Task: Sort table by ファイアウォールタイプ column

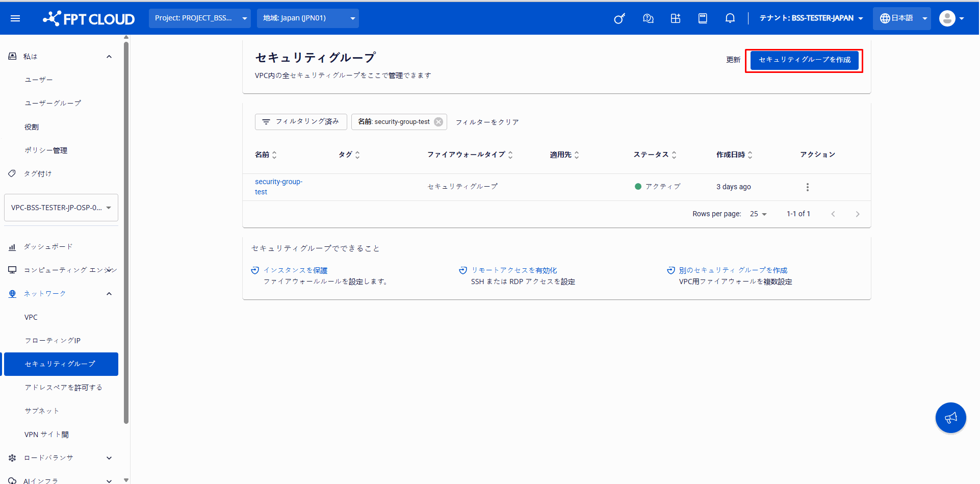Action: pos(470,155)
